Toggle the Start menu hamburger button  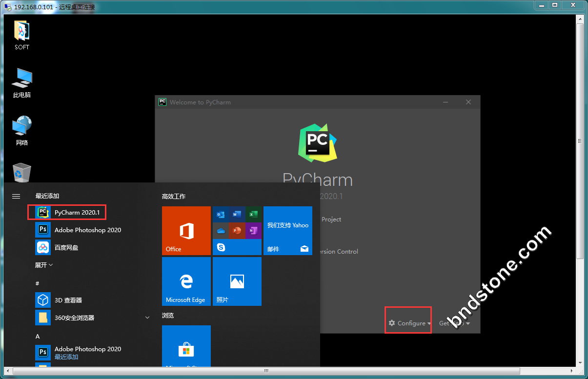(x=16, y=196)
